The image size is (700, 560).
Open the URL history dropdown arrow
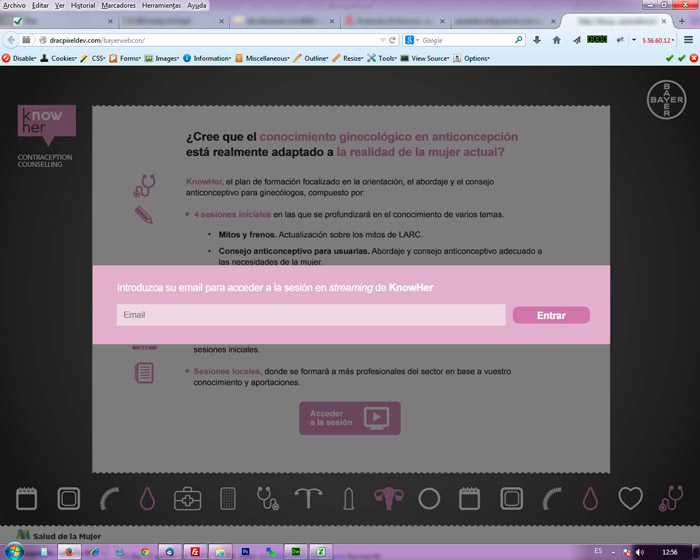pos(383,40)
